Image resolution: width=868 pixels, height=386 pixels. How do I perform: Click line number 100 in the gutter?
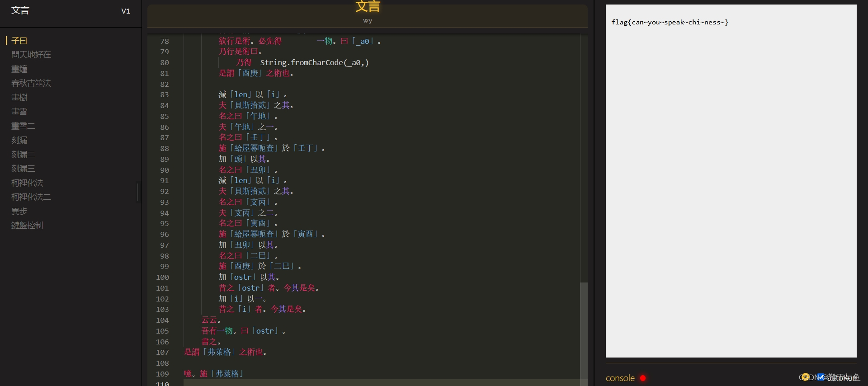pos(162,278)
